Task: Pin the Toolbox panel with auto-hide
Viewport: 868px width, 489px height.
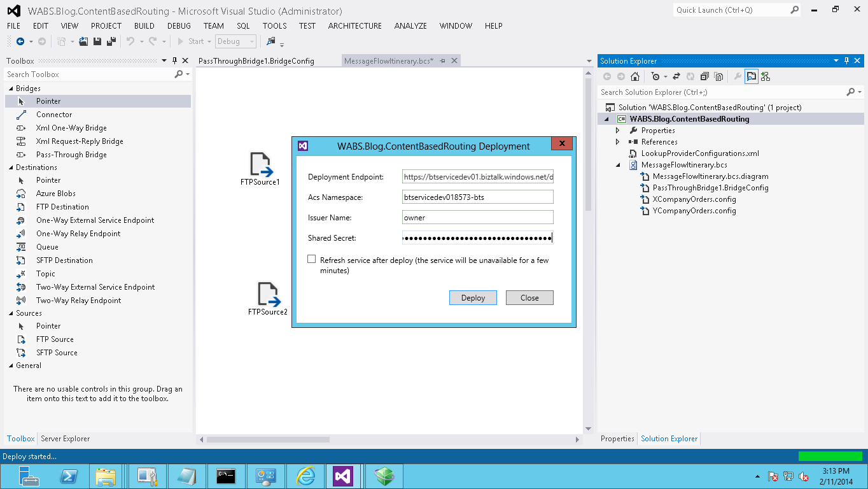Action: pos(175,61)
